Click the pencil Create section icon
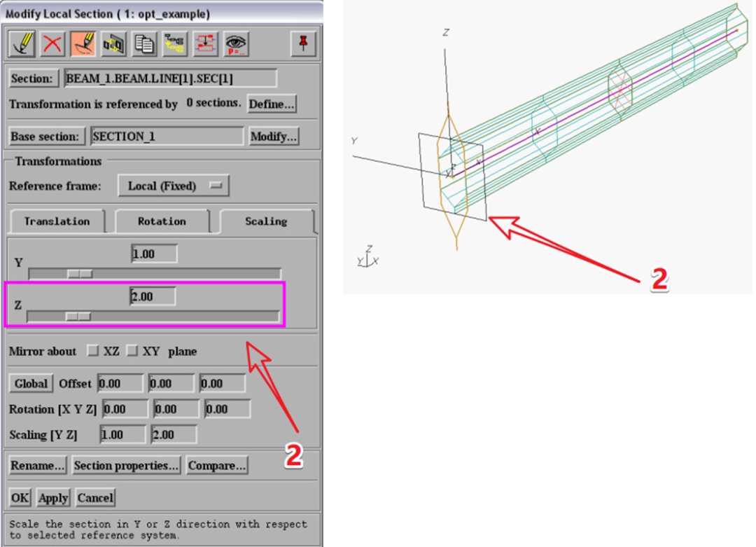 click(22, 44)
